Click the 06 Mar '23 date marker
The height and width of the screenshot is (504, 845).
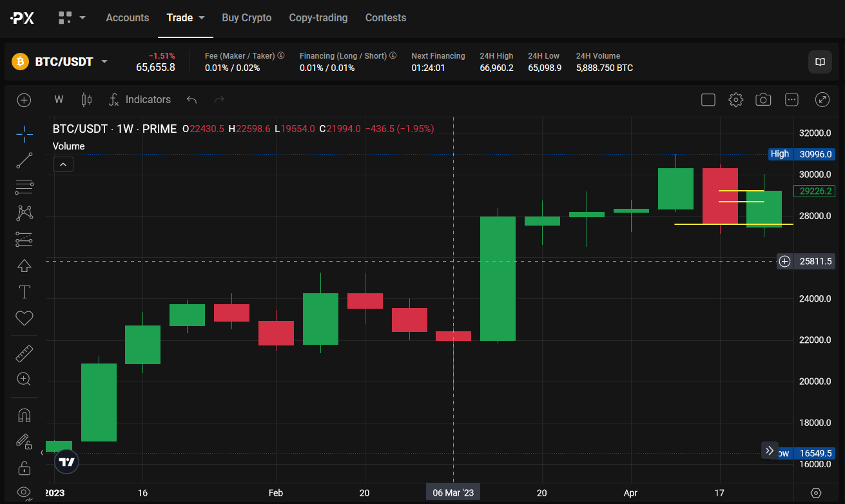point(453,493)
